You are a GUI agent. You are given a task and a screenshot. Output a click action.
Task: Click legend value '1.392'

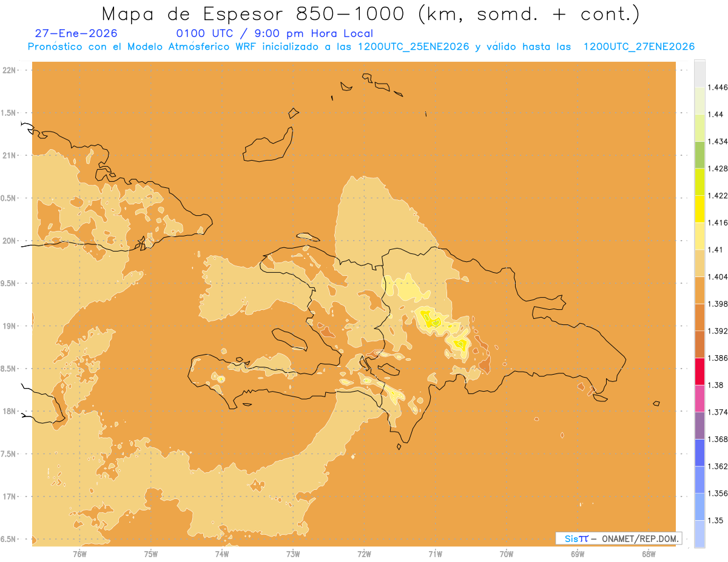pos(718,331)
